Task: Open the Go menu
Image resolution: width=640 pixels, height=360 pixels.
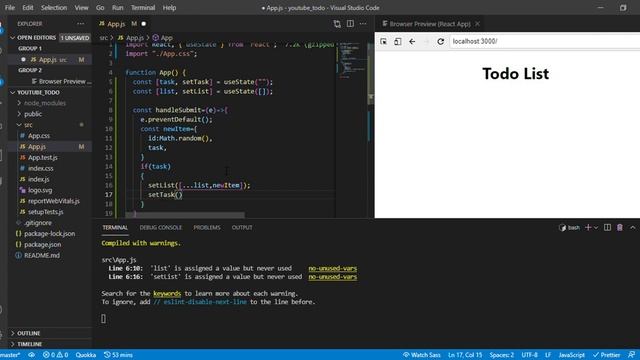Action: (100, 8)
